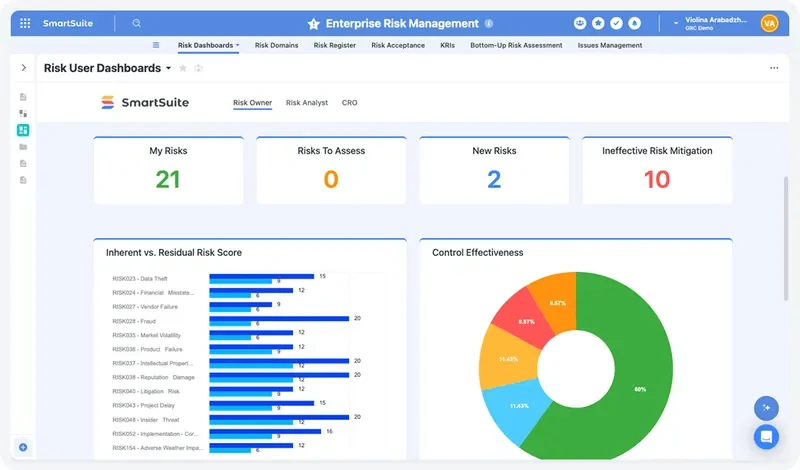The image size is (800, 470).
Task: Open the Risks To Assess card
Action: point(331,170)
